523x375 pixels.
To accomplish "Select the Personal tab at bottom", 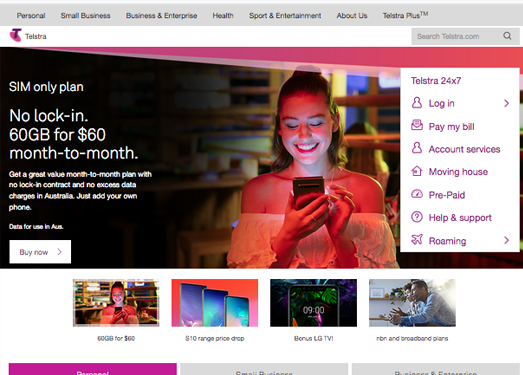I will 93,369.
